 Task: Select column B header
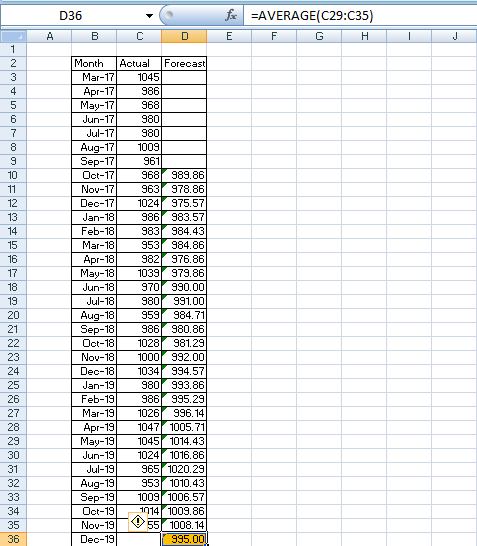pos(94,36)
